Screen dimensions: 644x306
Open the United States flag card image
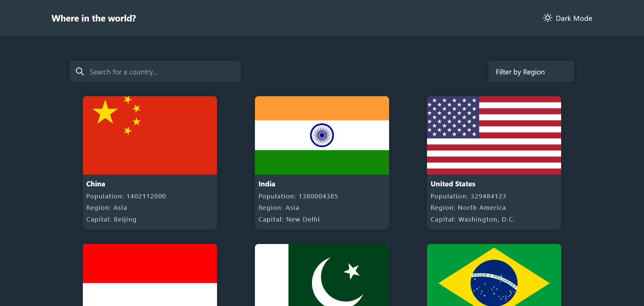494,135
